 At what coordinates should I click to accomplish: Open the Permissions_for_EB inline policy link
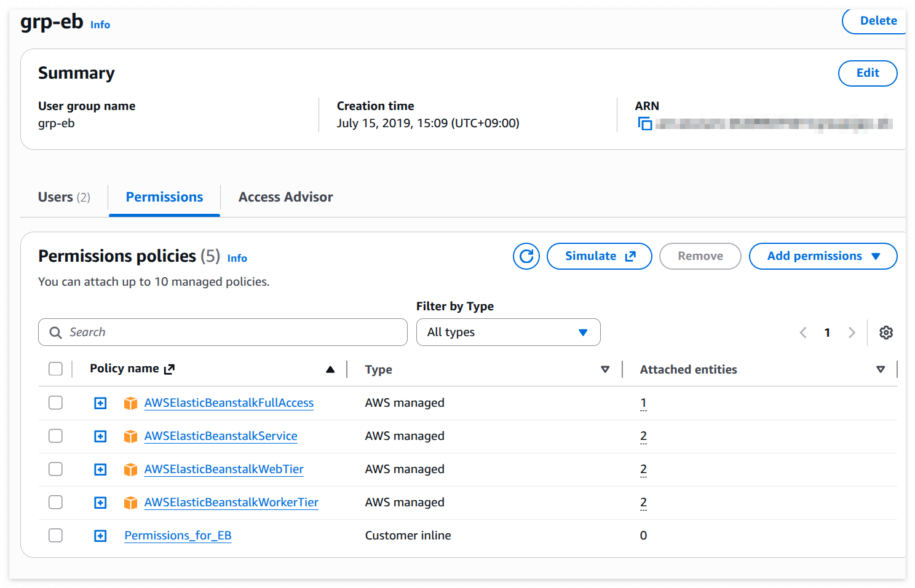[178, 536]
